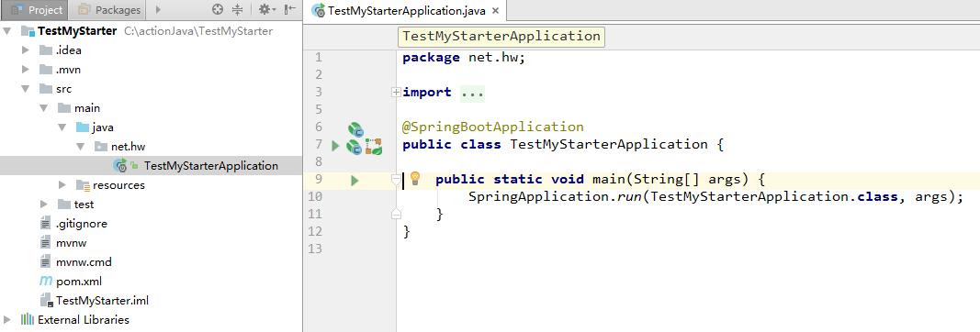
Task: Click the TestMyStarter.iml file icon
Action: pyautogui.click(x=46, y=301)
